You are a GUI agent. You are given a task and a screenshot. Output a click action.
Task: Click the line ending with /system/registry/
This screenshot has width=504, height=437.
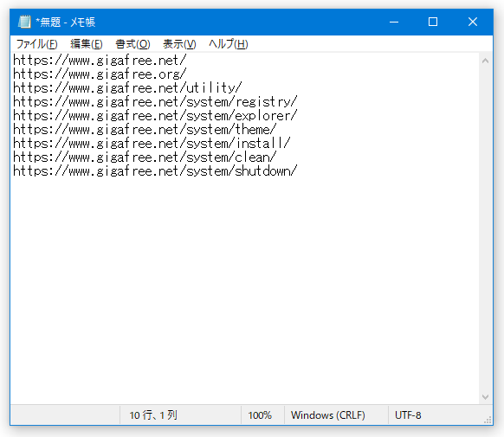[155, 102]
